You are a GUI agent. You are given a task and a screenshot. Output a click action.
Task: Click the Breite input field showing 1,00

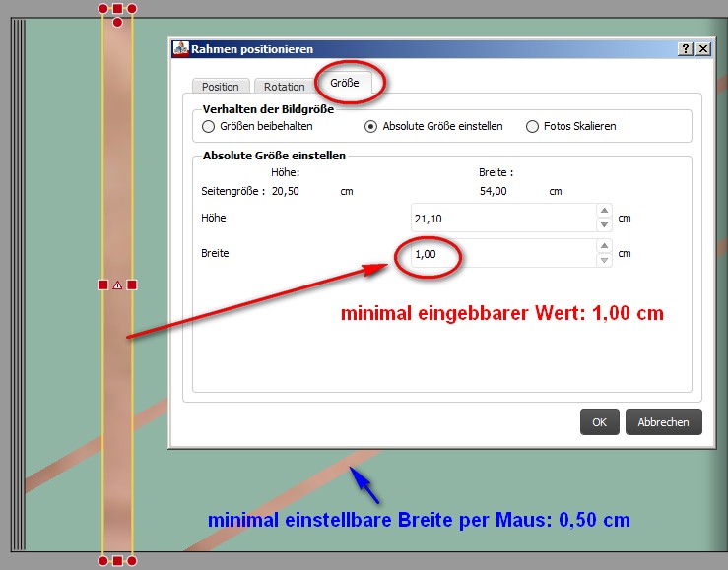tap(503, 254)
